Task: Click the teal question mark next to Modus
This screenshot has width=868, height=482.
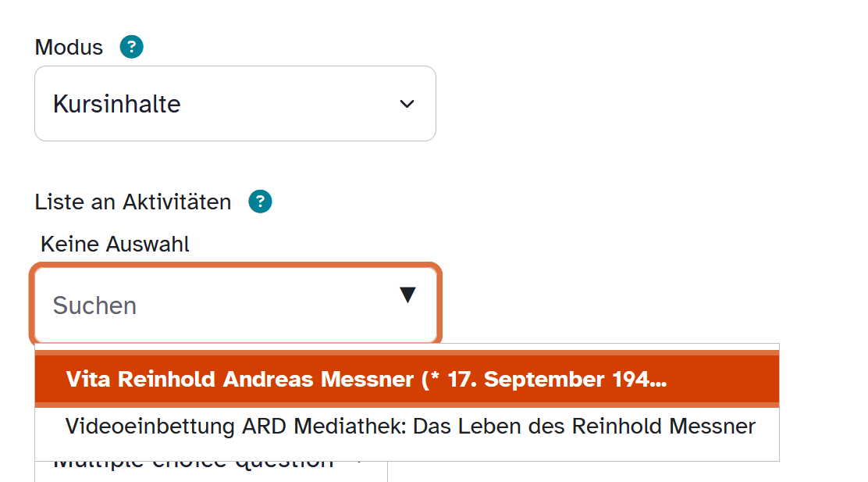Action: point(131,48)
